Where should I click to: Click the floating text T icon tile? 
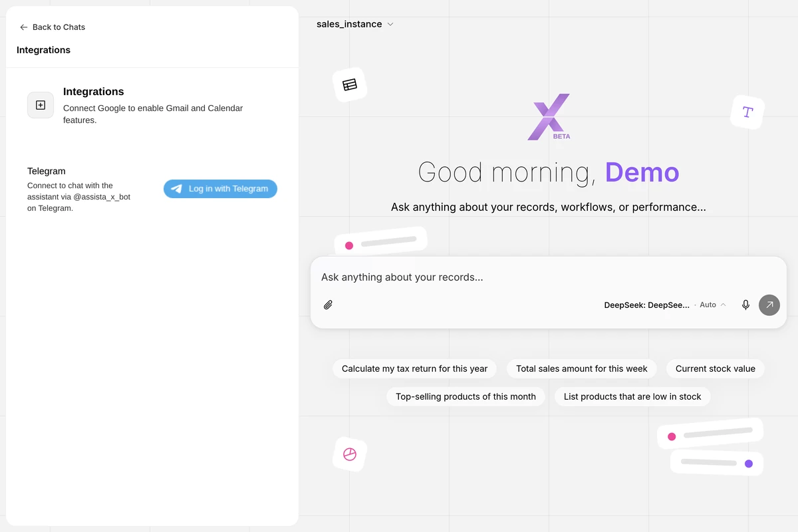tap(747, 112)
